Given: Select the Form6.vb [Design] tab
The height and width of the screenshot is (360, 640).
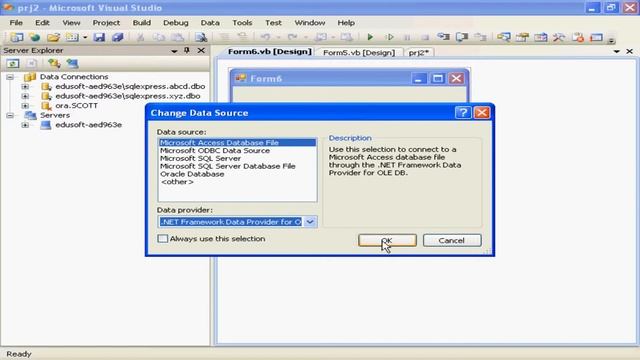Looking at the screenshot, I should pos(269,52).
